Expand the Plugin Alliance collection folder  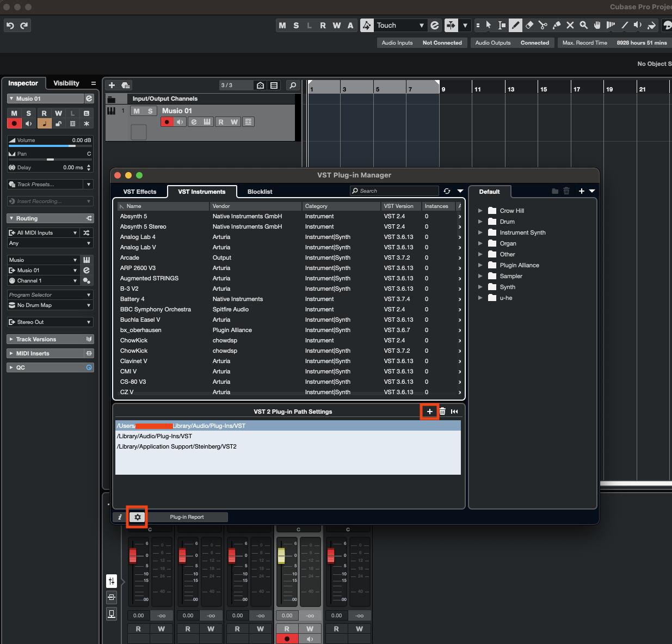pyautogui.click(x=480, y=265)
